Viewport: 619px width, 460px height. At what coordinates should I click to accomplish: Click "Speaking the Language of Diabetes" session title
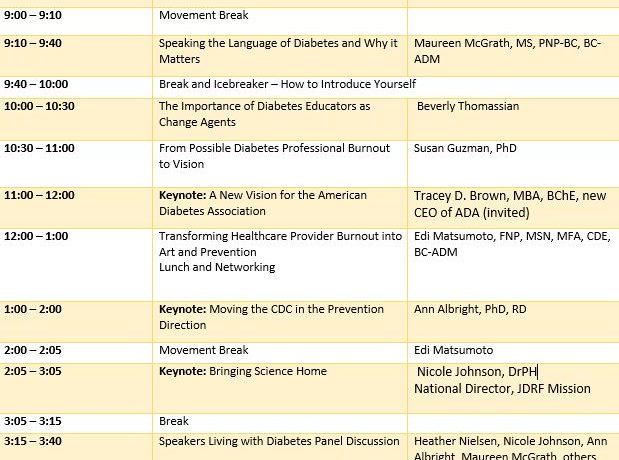tap(278, 44)
